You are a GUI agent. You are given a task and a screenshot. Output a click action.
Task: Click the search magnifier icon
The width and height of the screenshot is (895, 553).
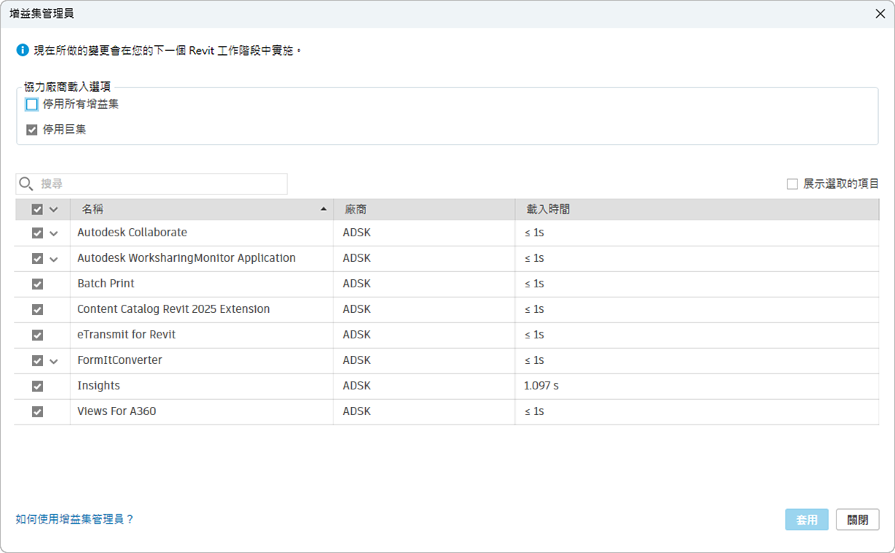[x=27, y=184]
